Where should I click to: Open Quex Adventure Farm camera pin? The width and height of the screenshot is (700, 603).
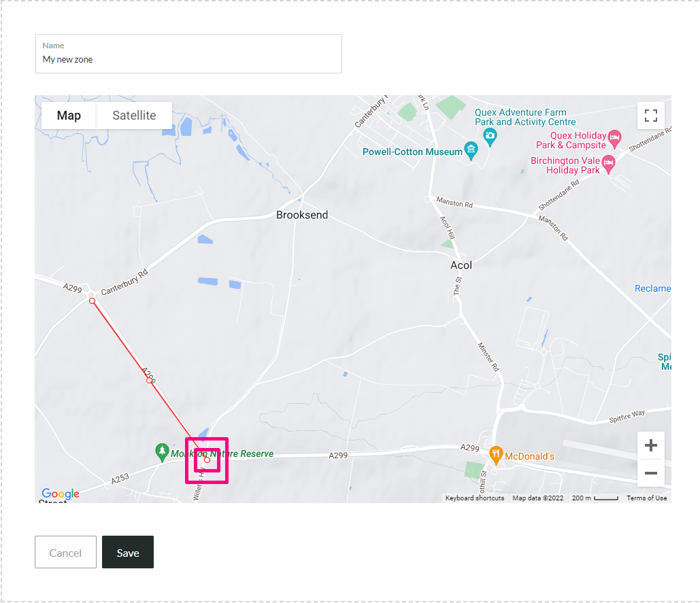pos(490,137)
